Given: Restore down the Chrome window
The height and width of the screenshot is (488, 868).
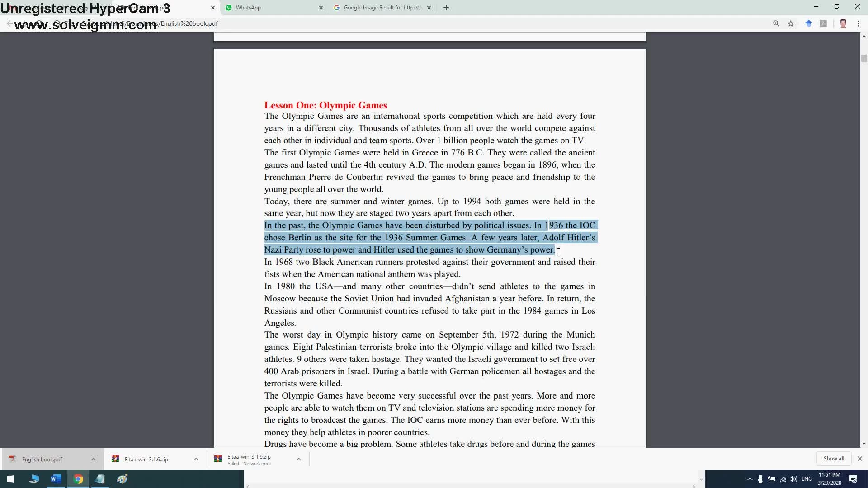Looking at the screenshot, I should [836, 7].
